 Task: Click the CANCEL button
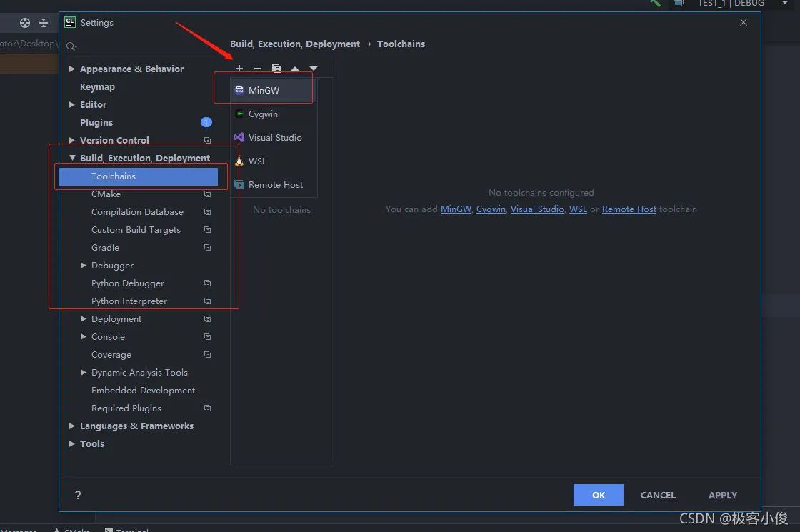658,495
